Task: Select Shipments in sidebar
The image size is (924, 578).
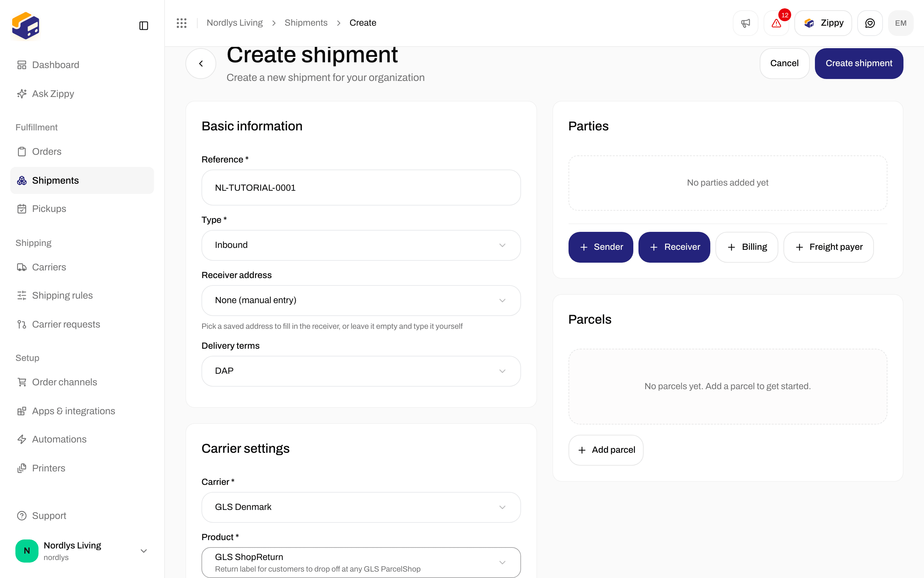Action: (x=82, y=180)
